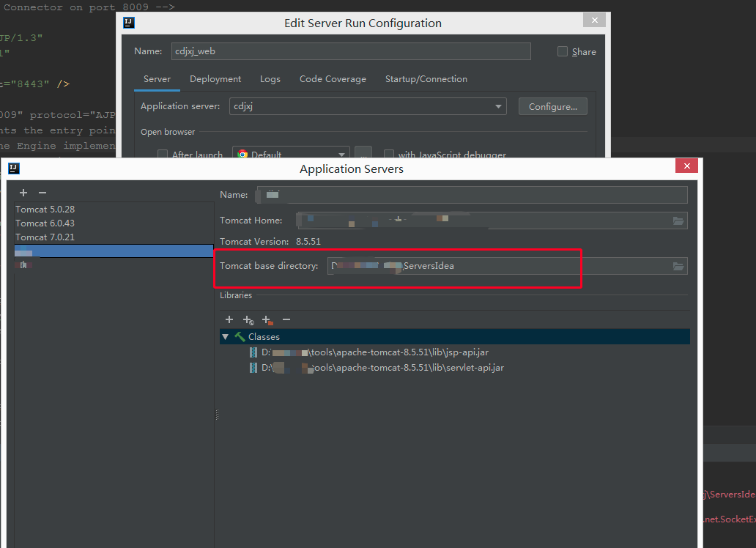
Task: Open the Code Coverage tab
Action: 333,79
